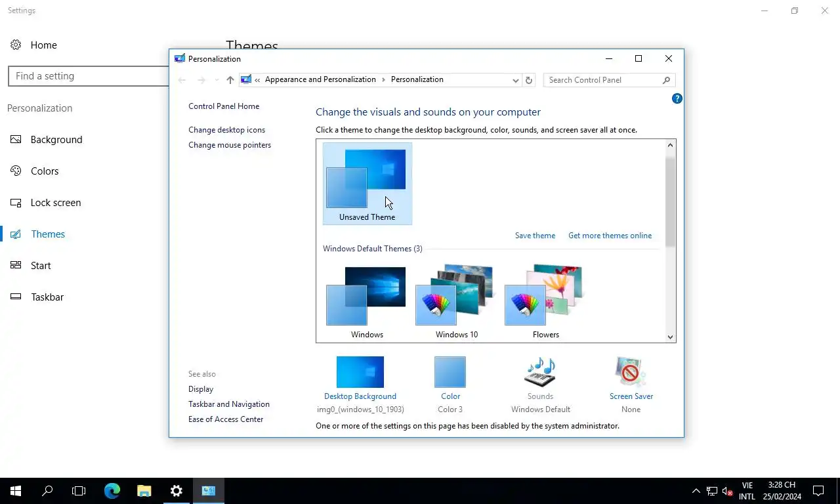
Task: Click the Personalization breadcrumb segment
Action: tap(417, 79)
